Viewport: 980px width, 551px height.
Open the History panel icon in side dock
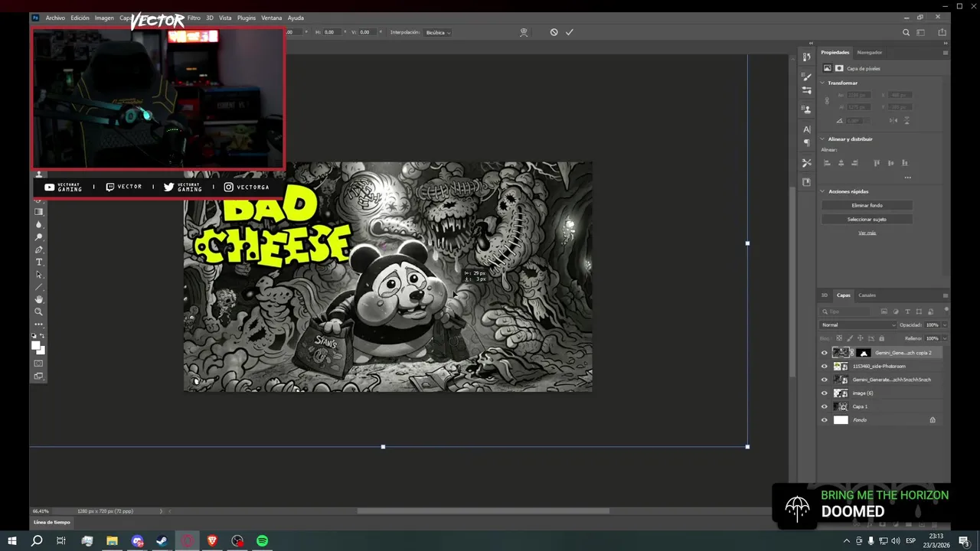(x=806, y=57)
